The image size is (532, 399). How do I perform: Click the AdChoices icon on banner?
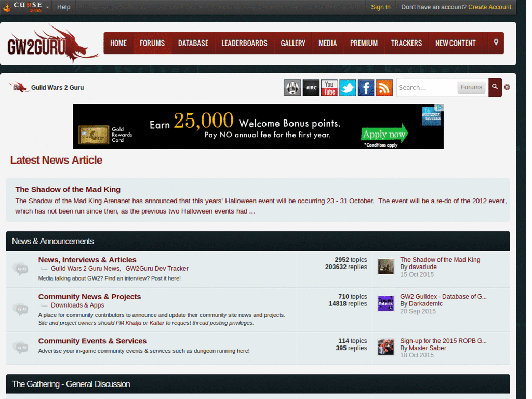(x=440, y=108)
